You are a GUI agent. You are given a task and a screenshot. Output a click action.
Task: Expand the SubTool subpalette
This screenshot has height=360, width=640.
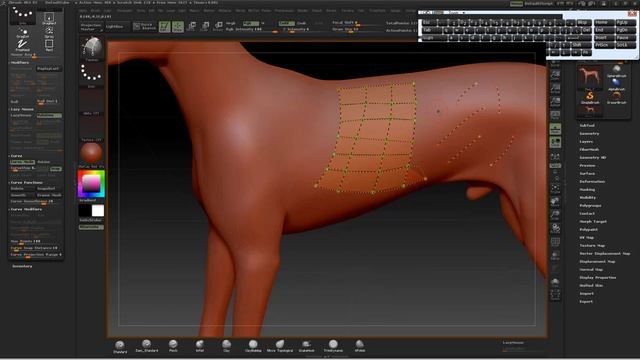pos(587,126)
